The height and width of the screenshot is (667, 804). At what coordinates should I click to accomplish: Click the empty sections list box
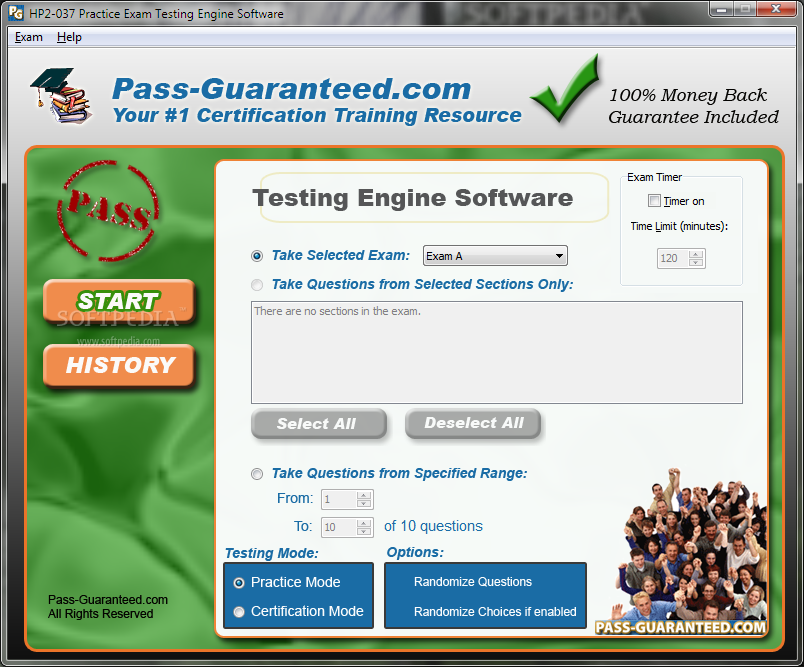(496, 352)
